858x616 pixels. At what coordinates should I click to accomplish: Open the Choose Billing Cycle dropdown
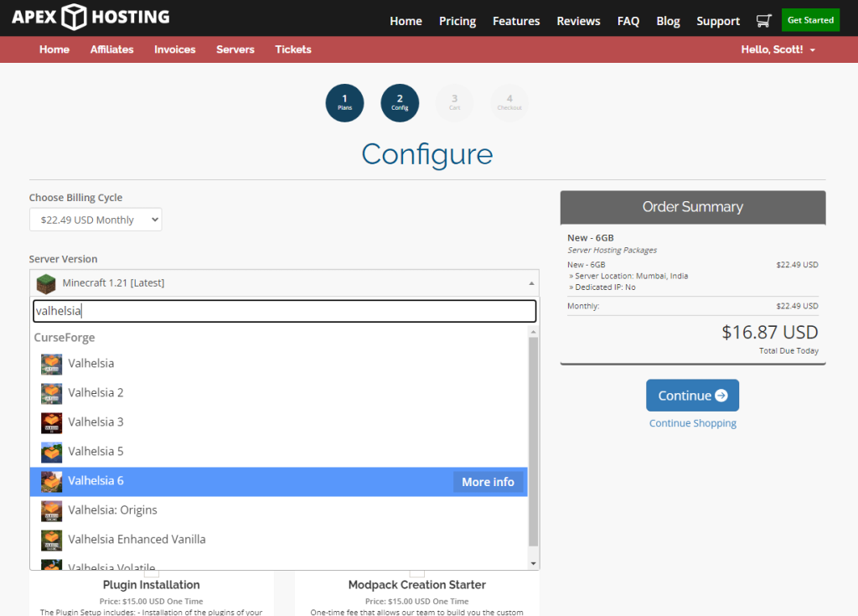(x=95, y=219)
